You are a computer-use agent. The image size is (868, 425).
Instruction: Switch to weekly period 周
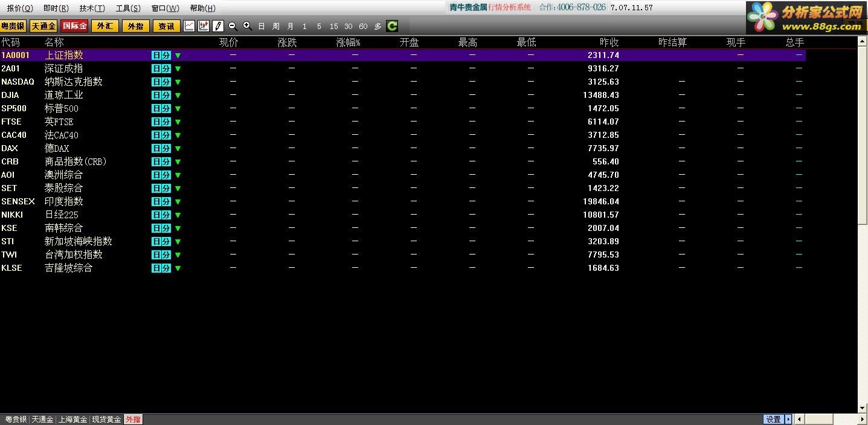[x=276, y=27]
